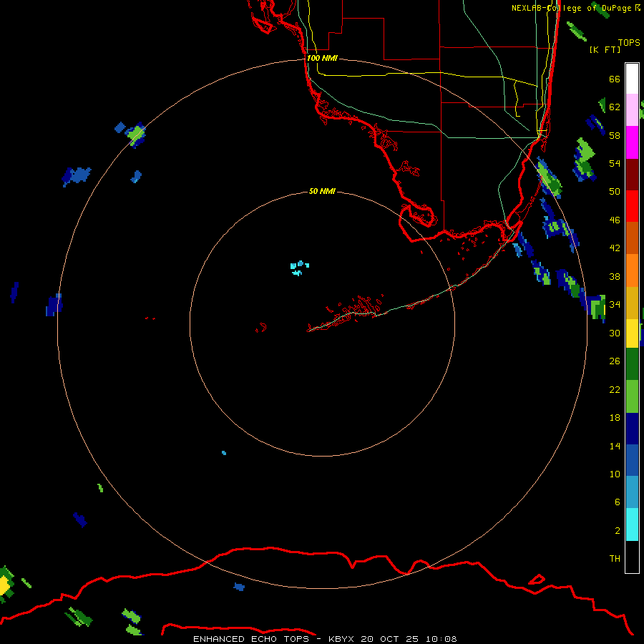Click the light green legend swatch
Viewport: 644px width, 644px height.
coord(632,396)
